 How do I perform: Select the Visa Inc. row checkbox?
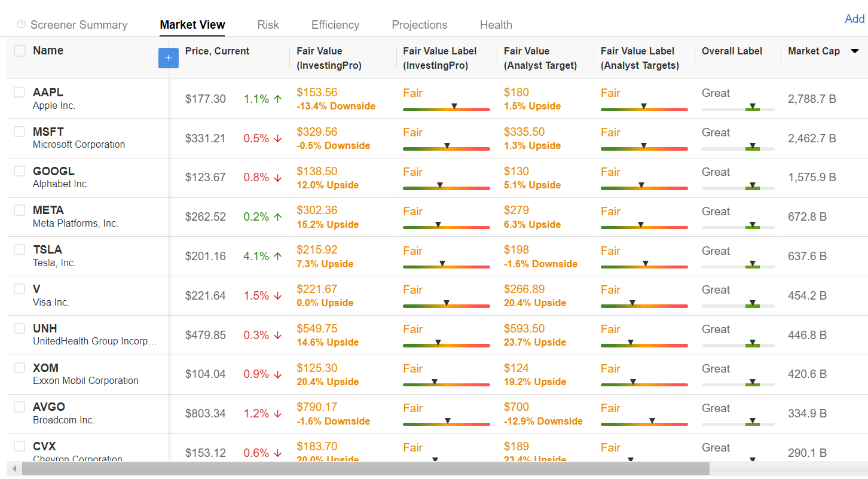coord(20,289)
